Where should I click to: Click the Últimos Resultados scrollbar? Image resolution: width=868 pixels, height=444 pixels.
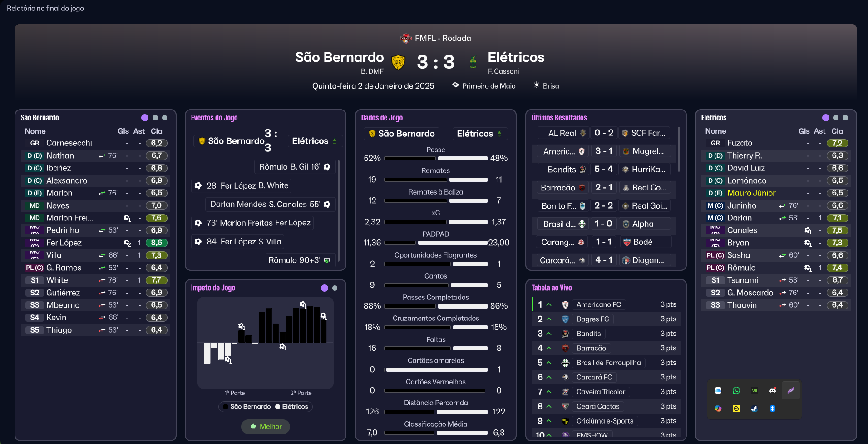[x=679, y=150]
